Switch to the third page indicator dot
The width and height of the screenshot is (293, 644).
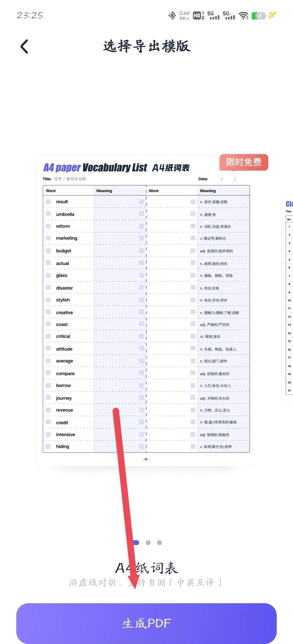click(x=160, y=543)
